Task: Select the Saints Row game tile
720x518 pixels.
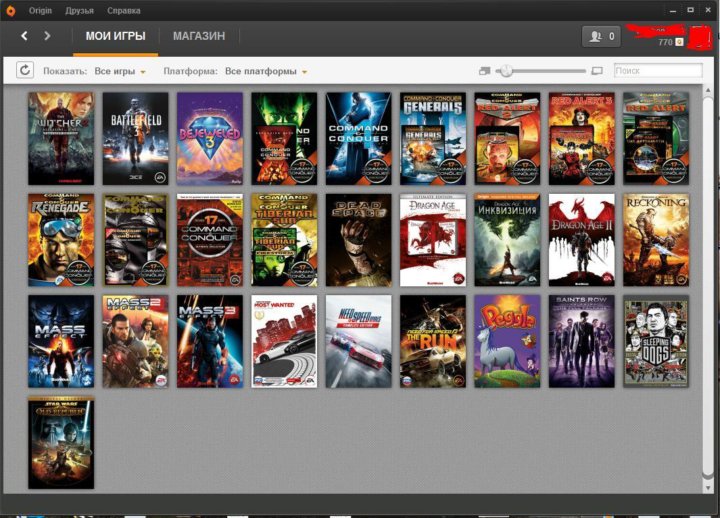Action: (x=582, y=342)
